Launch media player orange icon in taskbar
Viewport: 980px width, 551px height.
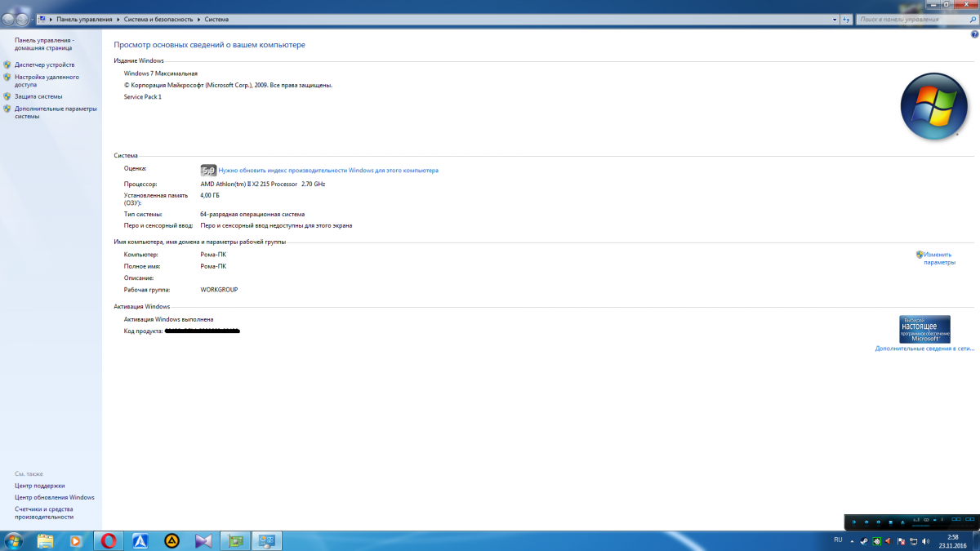76,540
